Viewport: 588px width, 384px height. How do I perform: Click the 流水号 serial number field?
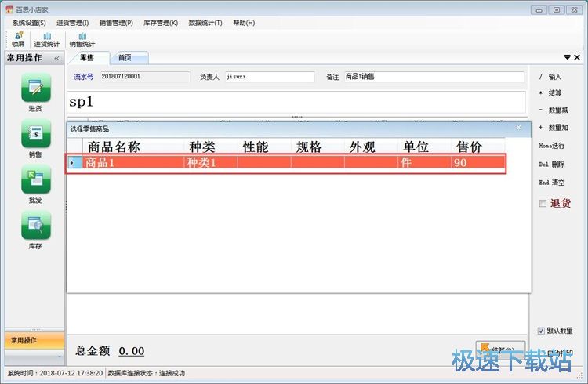pos(145,77)
